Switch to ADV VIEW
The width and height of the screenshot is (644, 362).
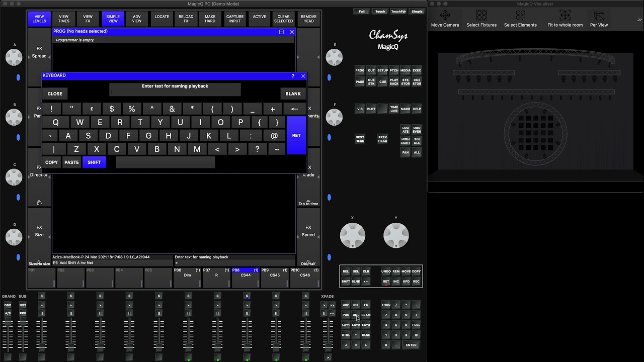[x=137, y=19]
